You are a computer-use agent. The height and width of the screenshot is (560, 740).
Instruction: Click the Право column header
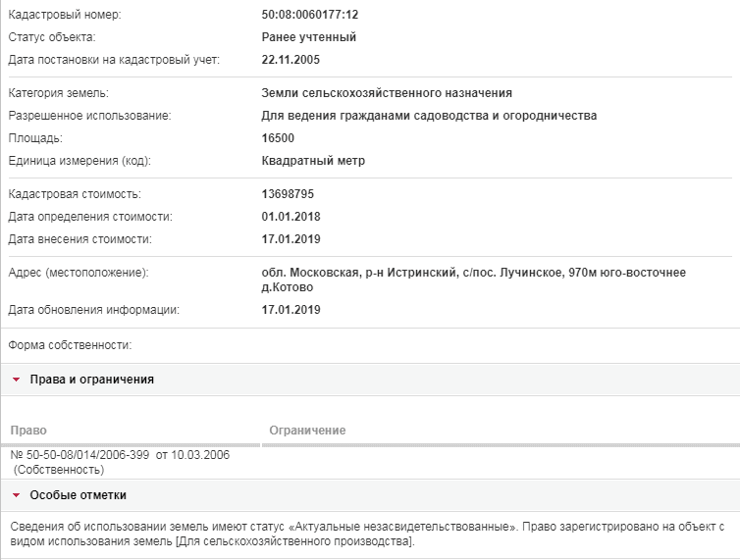pos(28,431)
